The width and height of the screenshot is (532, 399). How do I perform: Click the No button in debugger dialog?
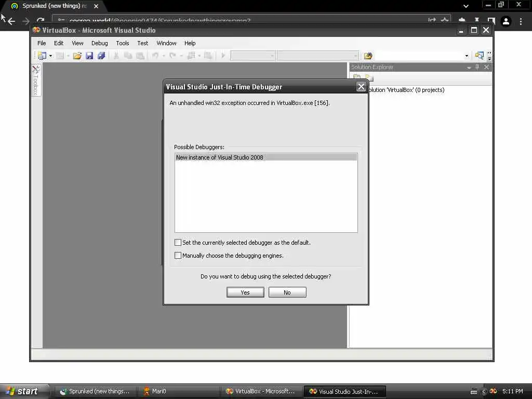point(287,292)
